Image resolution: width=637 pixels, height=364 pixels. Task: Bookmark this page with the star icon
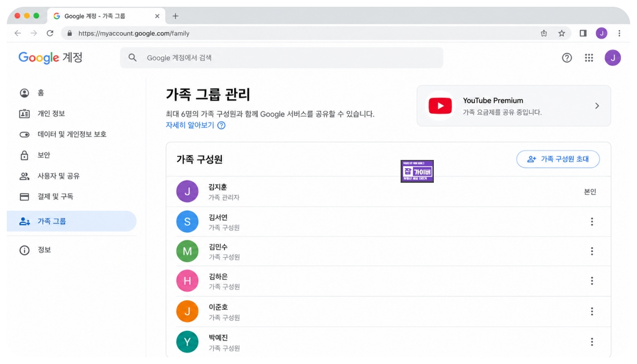[562, 33]
